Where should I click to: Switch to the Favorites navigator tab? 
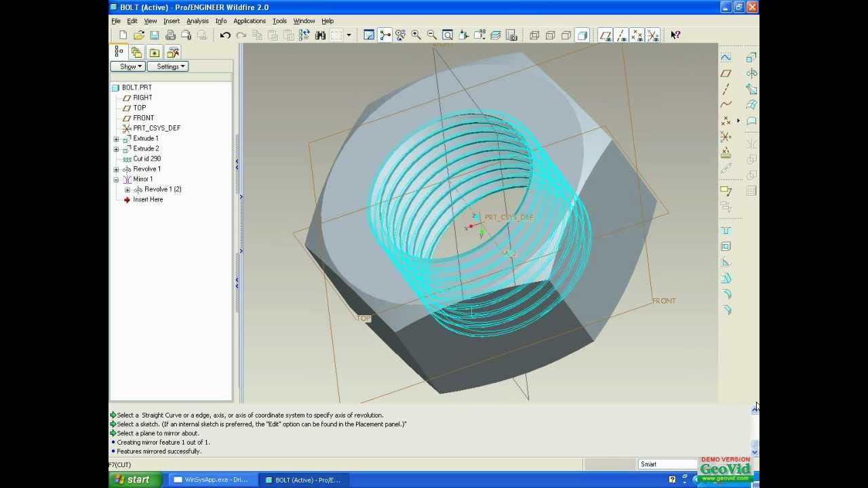click(x=155, y=52)
